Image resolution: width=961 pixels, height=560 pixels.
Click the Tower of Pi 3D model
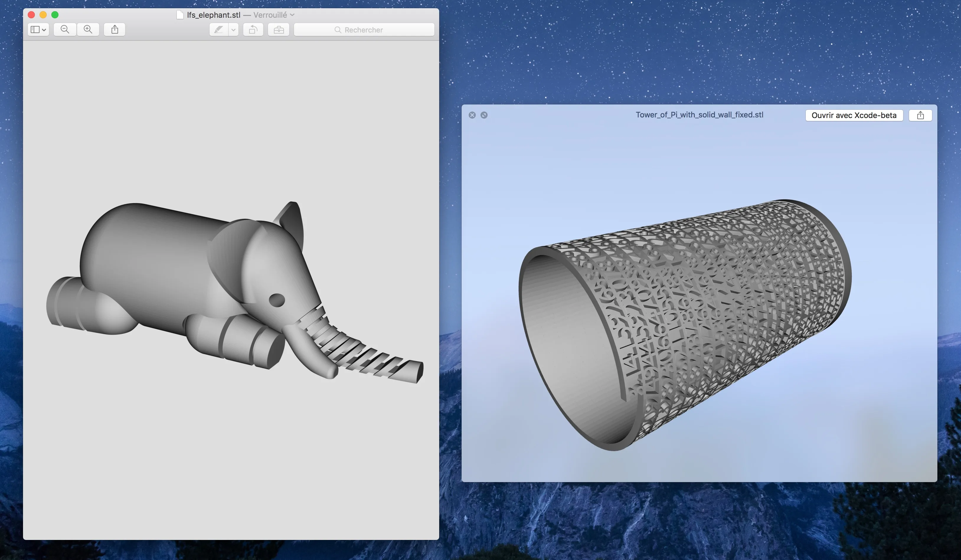[687, 324]
